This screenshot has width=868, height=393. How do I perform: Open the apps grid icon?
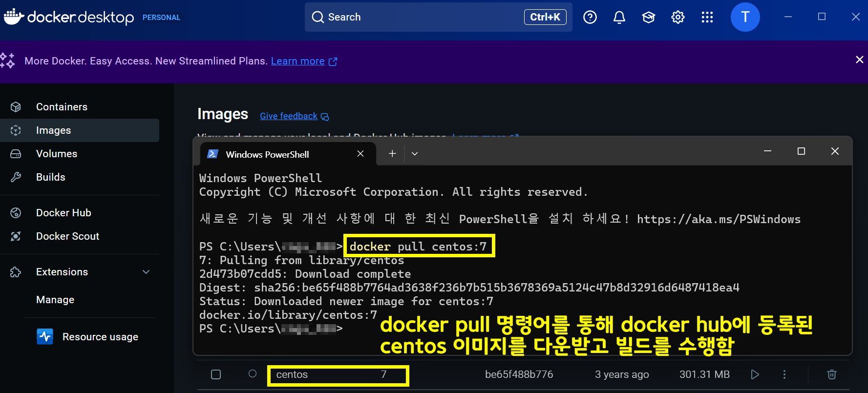click(x=707, y=17)
